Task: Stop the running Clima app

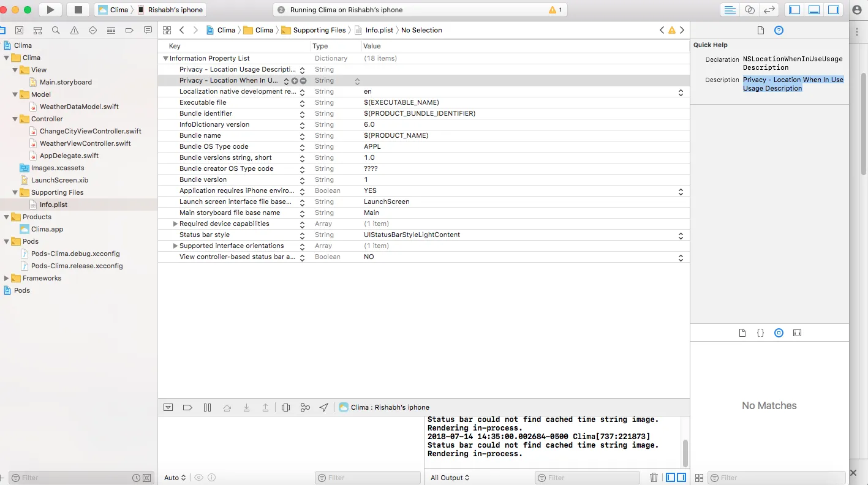Action: (78, 10)
